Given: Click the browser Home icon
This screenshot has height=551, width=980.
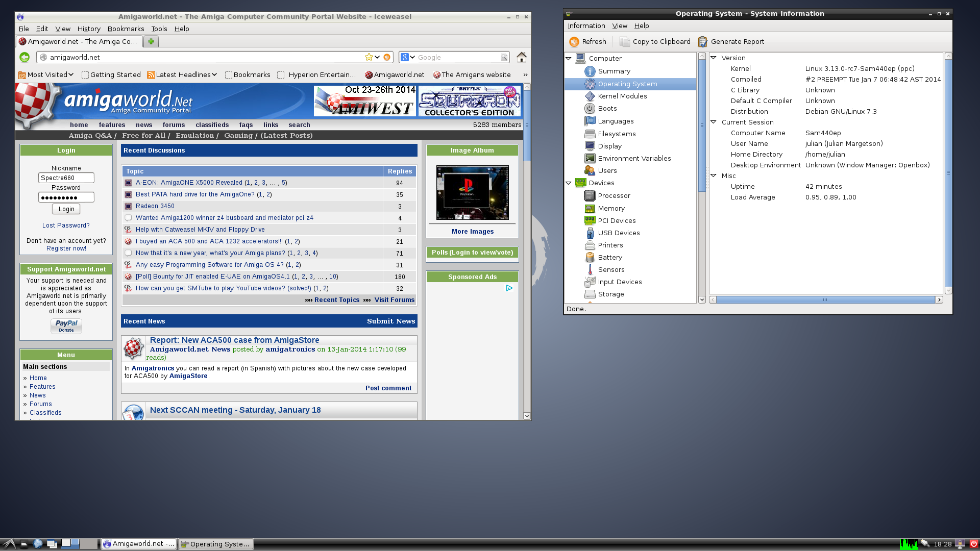Looking at the screenshot, I should click(x=521, y=57).
